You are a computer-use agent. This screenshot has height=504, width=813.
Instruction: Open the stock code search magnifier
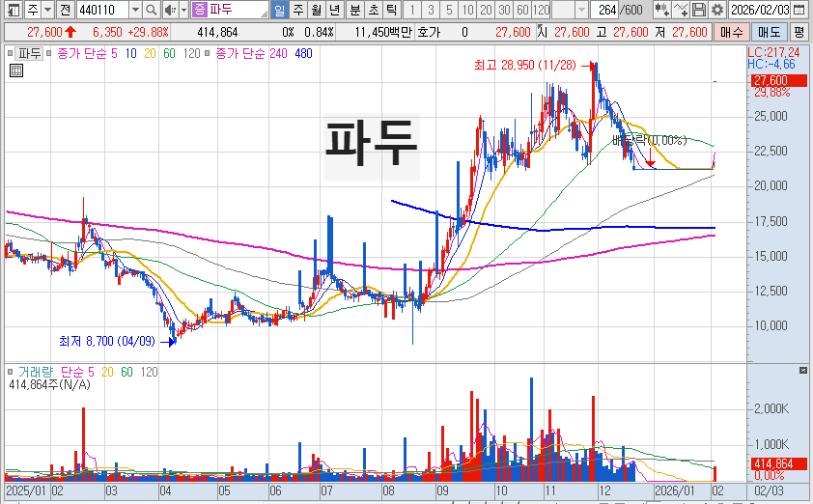point(151,10)
